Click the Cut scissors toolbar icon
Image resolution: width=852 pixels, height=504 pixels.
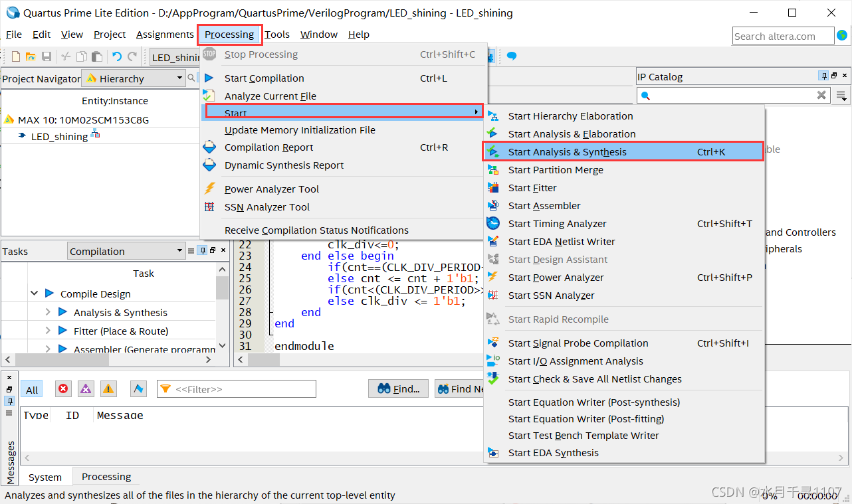tap(66, 57)
